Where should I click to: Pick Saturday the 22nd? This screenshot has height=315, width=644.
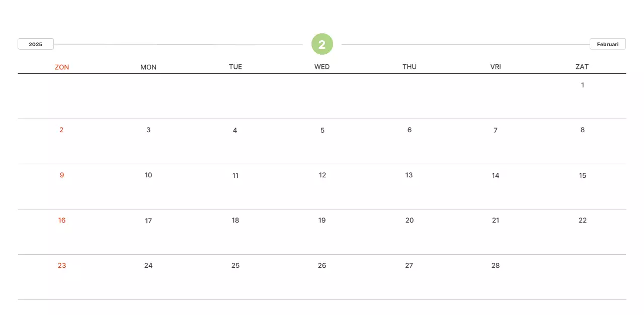583,220
